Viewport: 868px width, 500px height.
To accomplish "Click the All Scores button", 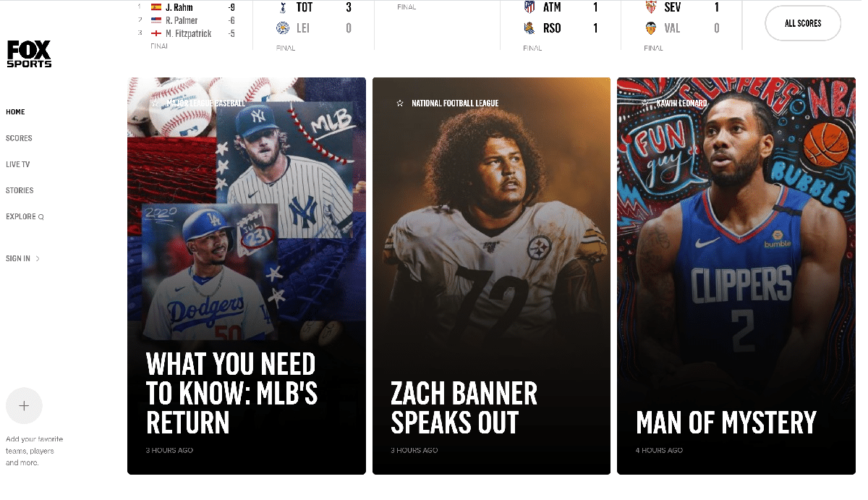I will tap(803, 23).
